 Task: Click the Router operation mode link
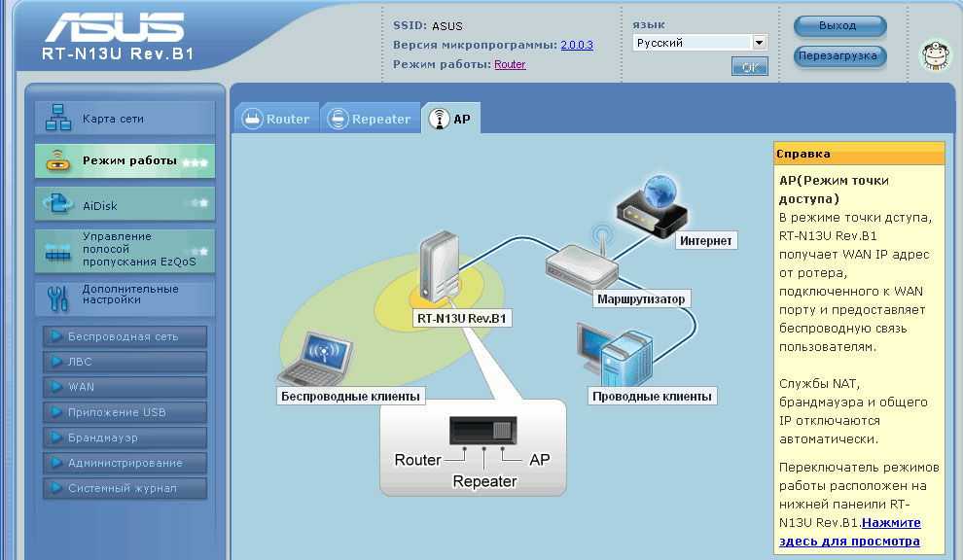[510, 64]
